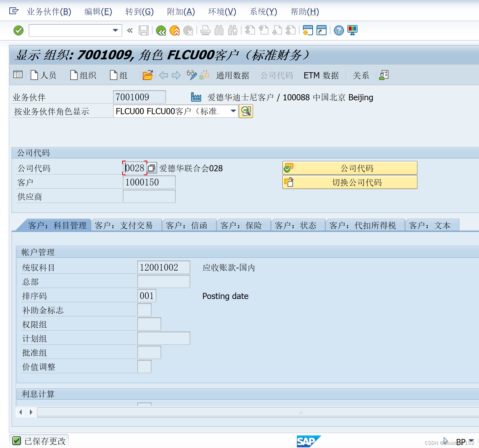Open the 业务伙伴(B) menu
The width and height of the screenshot is (479, 448).
[x=49, y=12]
